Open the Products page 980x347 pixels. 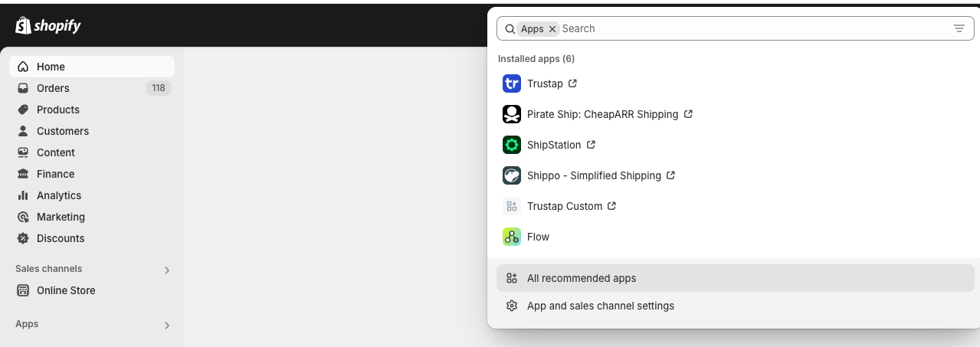(x=57, y=110)
